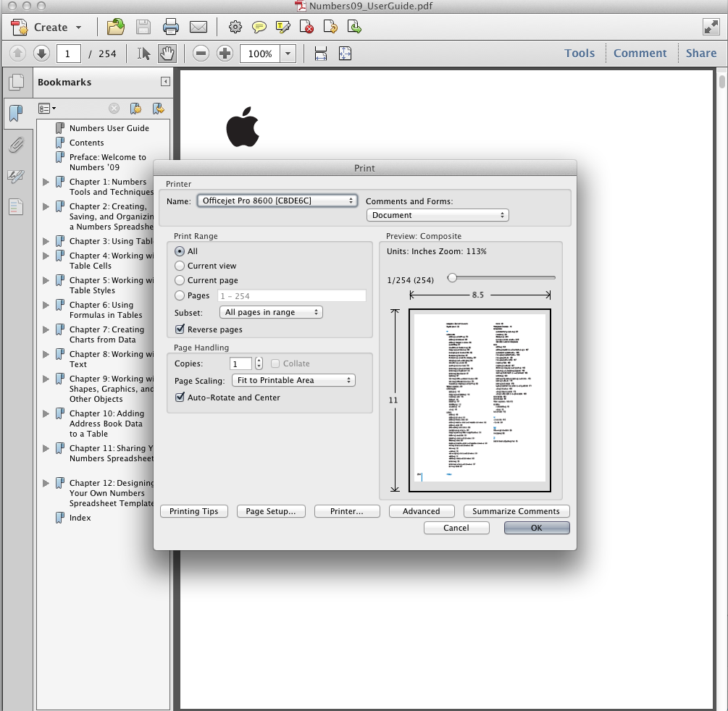Click the preview page slider handle

[x=452, y=277]
